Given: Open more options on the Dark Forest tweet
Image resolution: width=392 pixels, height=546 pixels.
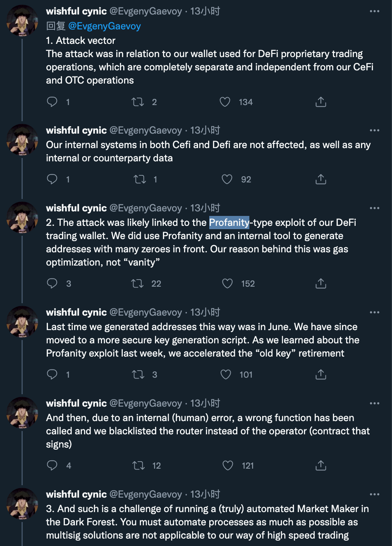Looking at the screenshot, I should pyautogui.click(x=374, y=494).
